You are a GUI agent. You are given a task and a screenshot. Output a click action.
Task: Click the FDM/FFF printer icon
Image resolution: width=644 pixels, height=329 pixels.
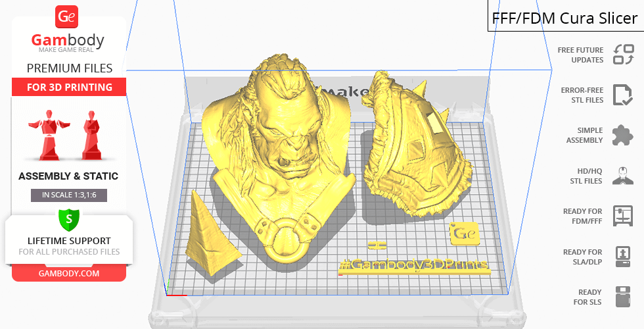click(x=622, y=215)
